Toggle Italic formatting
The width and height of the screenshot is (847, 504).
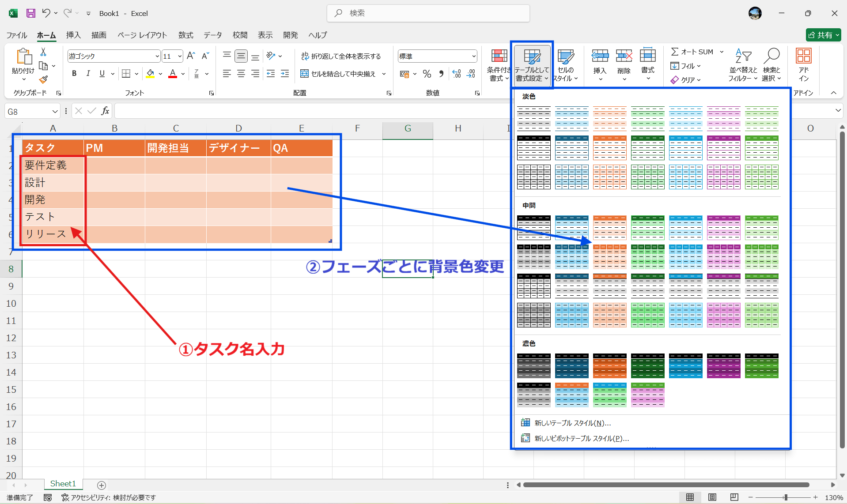(x=88, y=74)
